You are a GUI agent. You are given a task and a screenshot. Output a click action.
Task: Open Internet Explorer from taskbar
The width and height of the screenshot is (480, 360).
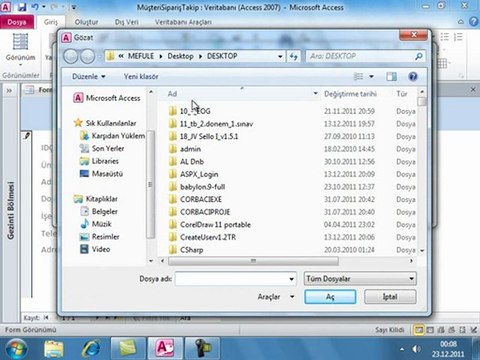[91, 349]
